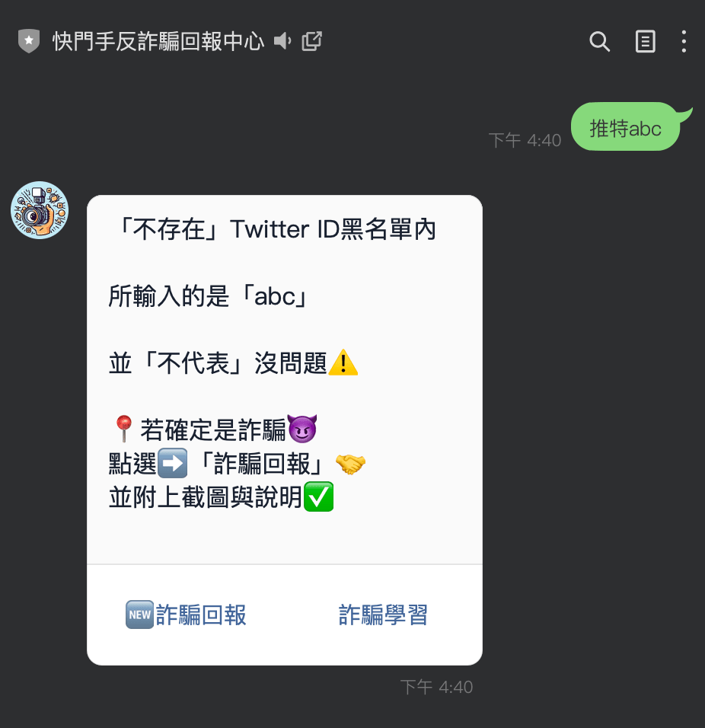Screen dimensions: 705x728
Task: Open chat in separate window icon
Action: [312, 41]
